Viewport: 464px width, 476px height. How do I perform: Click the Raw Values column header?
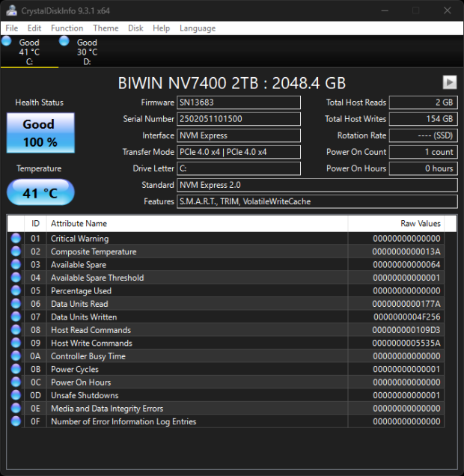tap(395, 224)
